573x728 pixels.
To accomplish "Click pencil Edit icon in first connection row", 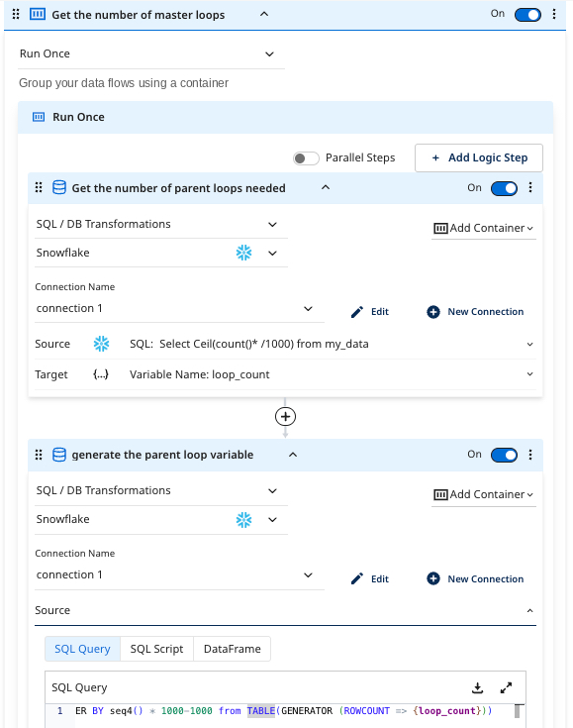I will [357, 312].
